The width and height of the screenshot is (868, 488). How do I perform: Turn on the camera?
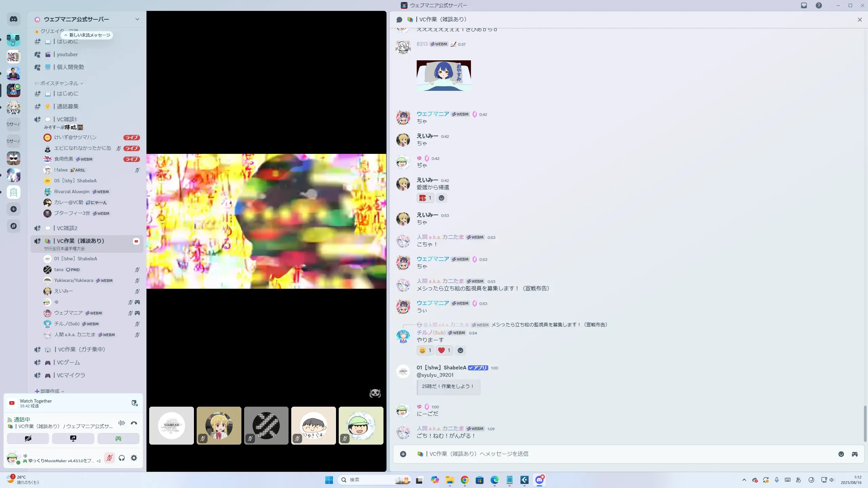click(28, 439)
